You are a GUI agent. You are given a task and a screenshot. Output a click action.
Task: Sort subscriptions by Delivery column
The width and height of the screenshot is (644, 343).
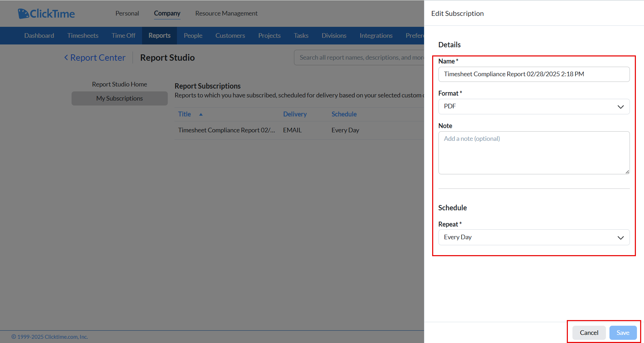pyautogui.click(x=295, y=114)
